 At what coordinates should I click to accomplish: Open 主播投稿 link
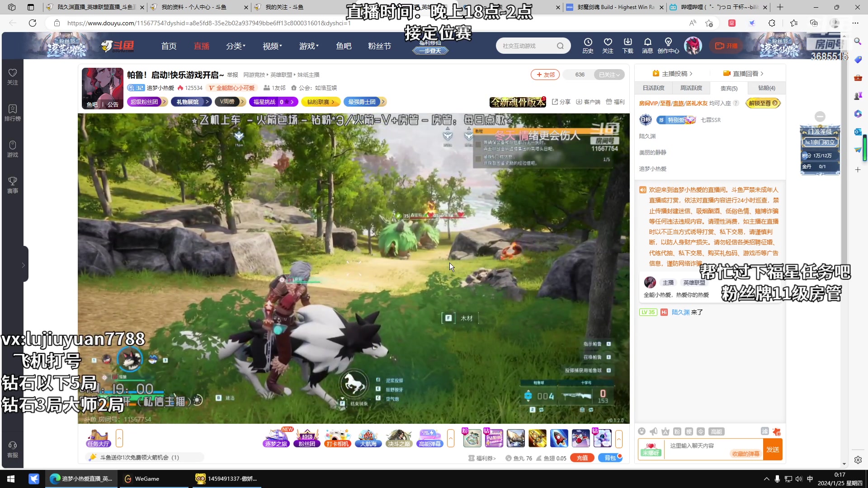click(672, 74)
